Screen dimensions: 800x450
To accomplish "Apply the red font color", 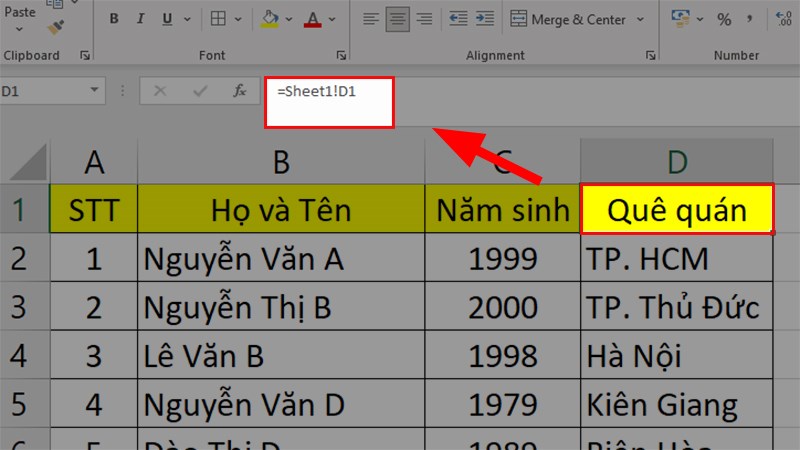I will pyautogui.click(x=313, y=19).
